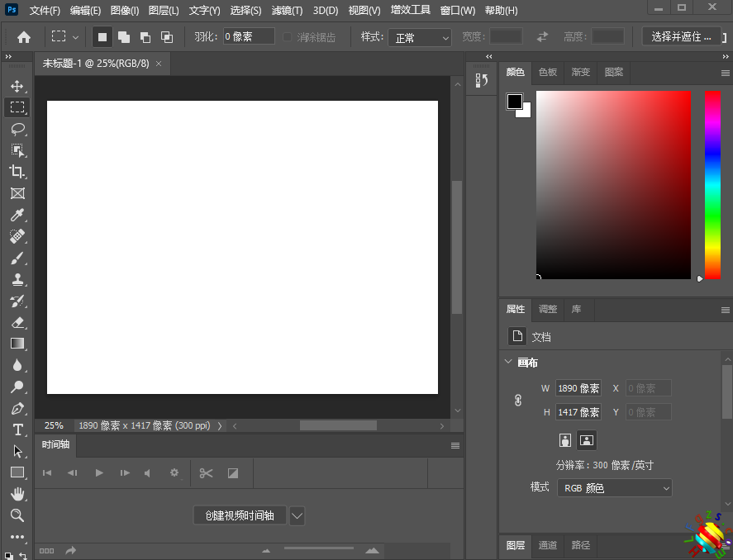This screenshot has width=733, height=560.
Task: Go to Home screen icon
Action: [24, 37]
